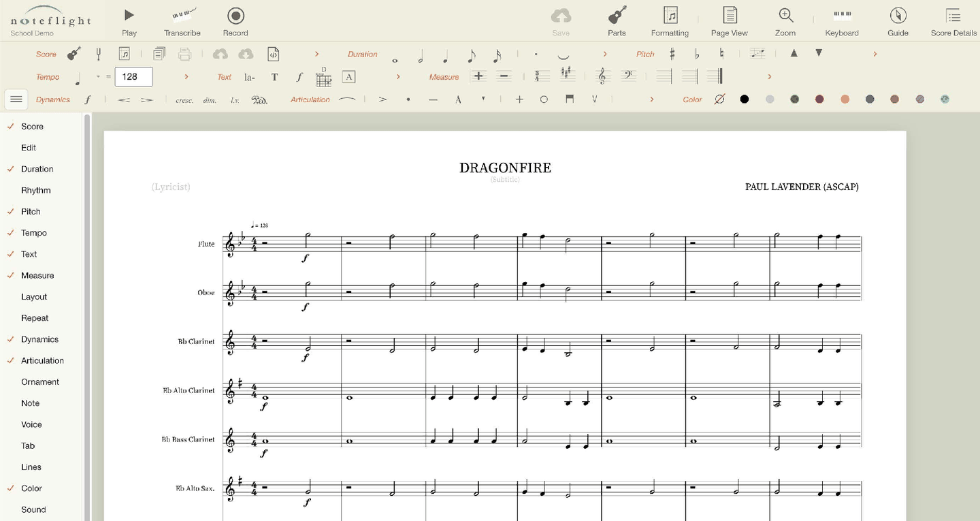
Task: Select half note duration
Action: (x=421, y=55)
